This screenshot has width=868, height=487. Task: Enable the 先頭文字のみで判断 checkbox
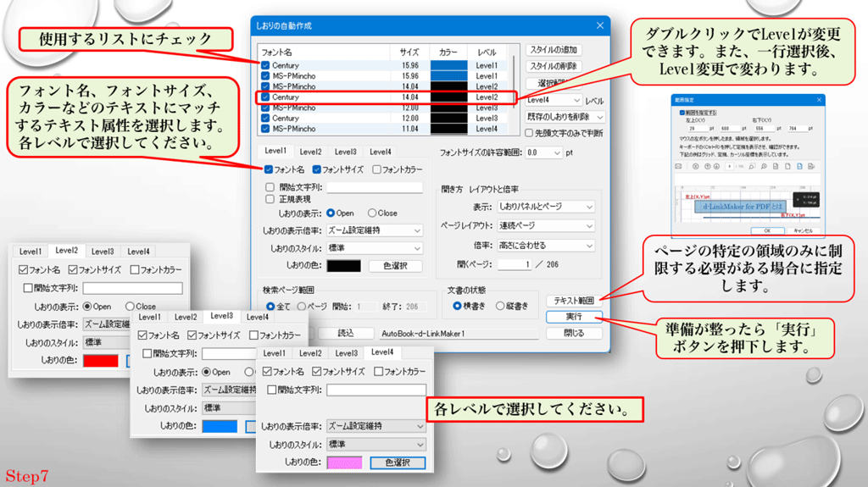coord(531,133)
